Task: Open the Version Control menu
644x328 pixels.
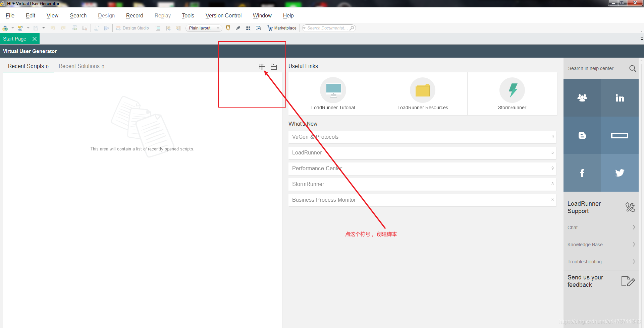Action: click(223, 15)
